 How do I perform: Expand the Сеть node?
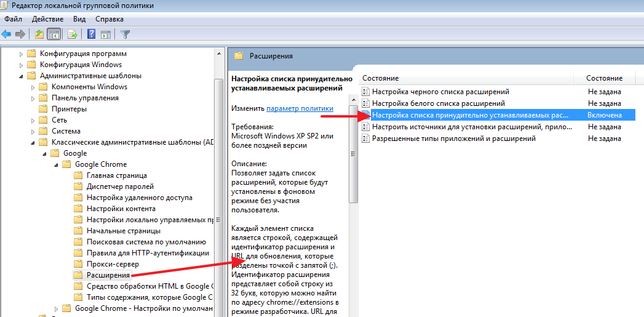(33, 121)
